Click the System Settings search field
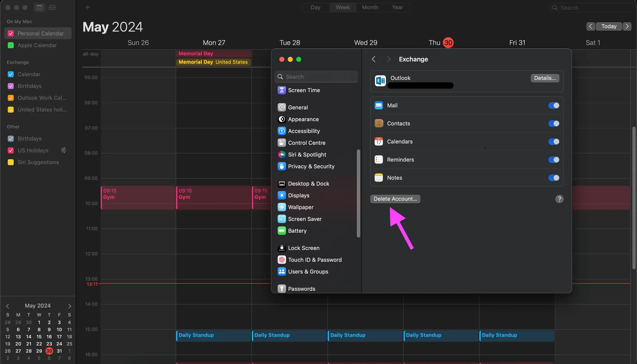Image resolution: width=637 pixels, height=364 pixels. point(316,77)
